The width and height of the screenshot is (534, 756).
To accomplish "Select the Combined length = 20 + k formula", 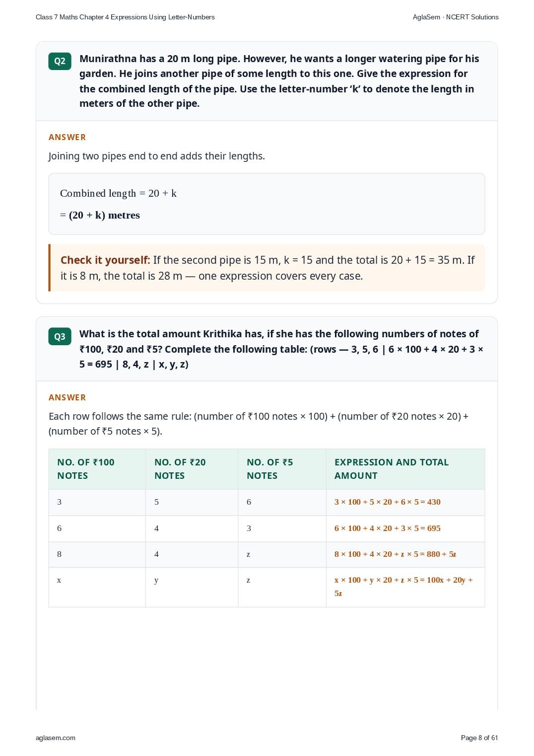I will [x=118, y=193].
